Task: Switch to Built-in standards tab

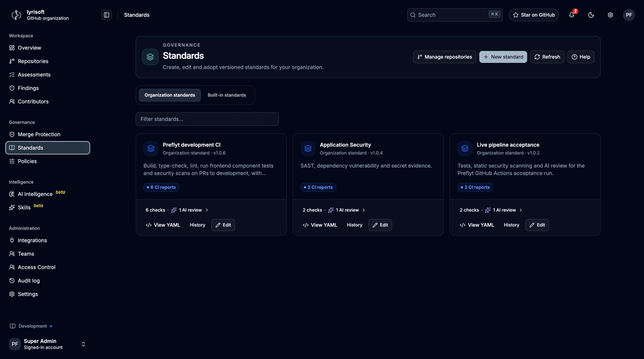Action: pyautogui.click(x=227, y=95)
